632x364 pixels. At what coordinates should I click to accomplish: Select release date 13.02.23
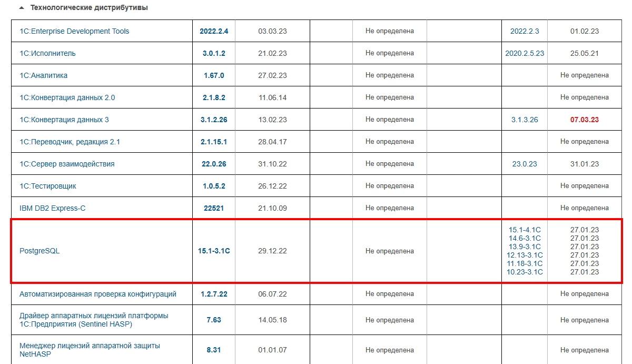click(272, 120)
